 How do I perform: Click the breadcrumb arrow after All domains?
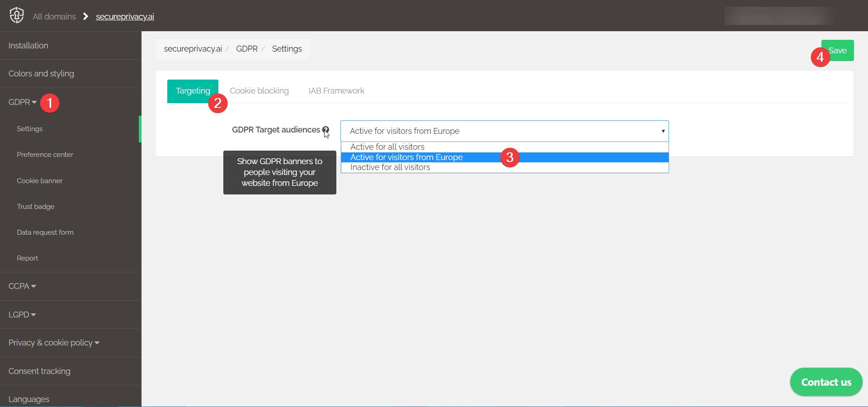point(85,16)
